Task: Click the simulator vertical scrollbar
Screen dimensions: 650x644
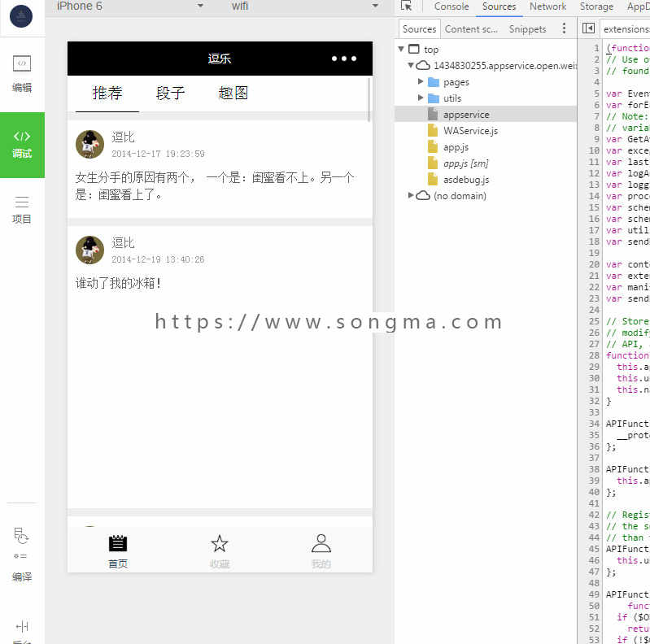Action: coord(369,99)
